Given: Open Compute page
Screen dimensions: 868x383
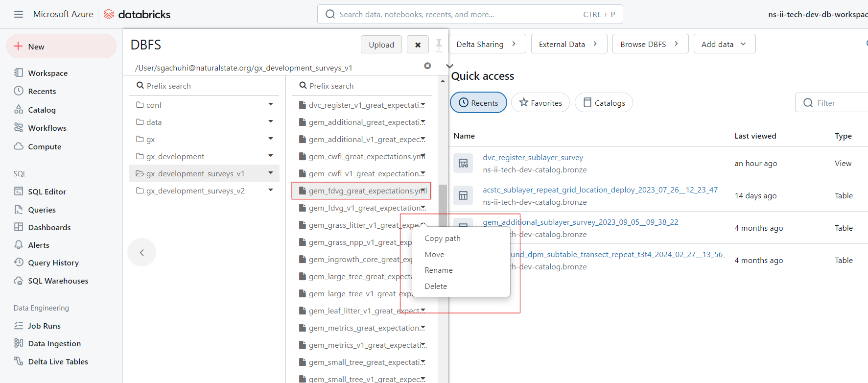Looking at the screenshot, I should click(45, 146).
